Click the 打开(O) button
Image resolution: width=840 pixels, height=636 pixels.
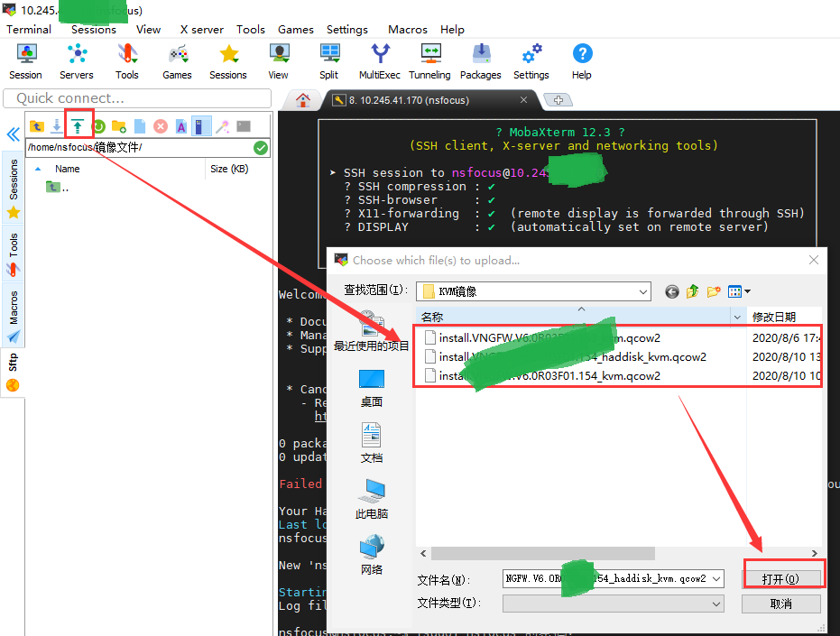(x=781, y=579)
